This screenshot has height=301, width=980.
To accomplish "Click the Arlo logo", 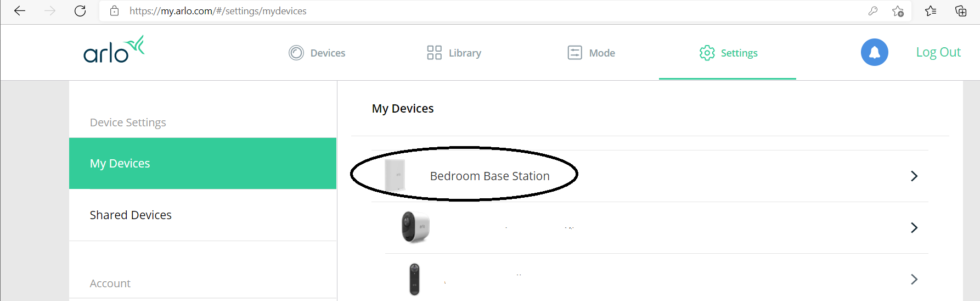I will 114,50.
